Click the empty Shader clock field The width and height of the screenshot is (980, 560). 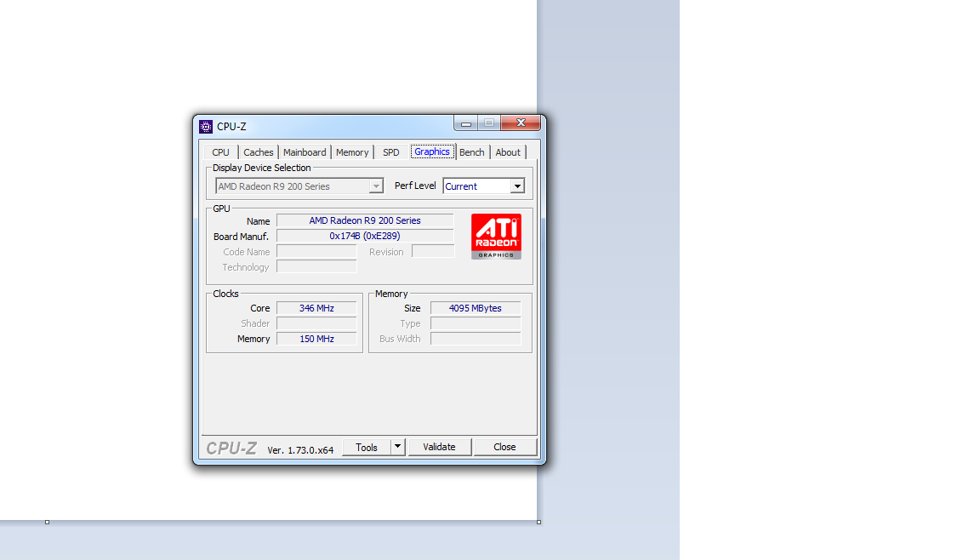click(316, 323)
